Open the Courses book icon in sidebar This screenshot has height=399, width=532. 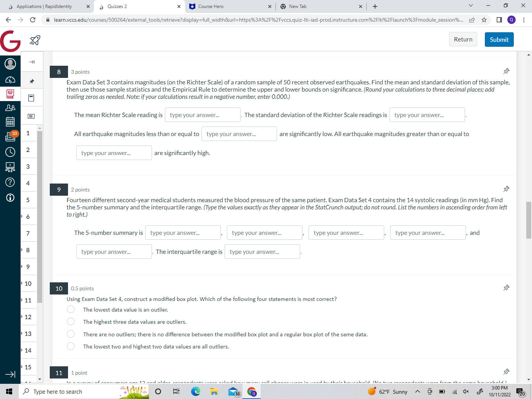coord(10,94)
